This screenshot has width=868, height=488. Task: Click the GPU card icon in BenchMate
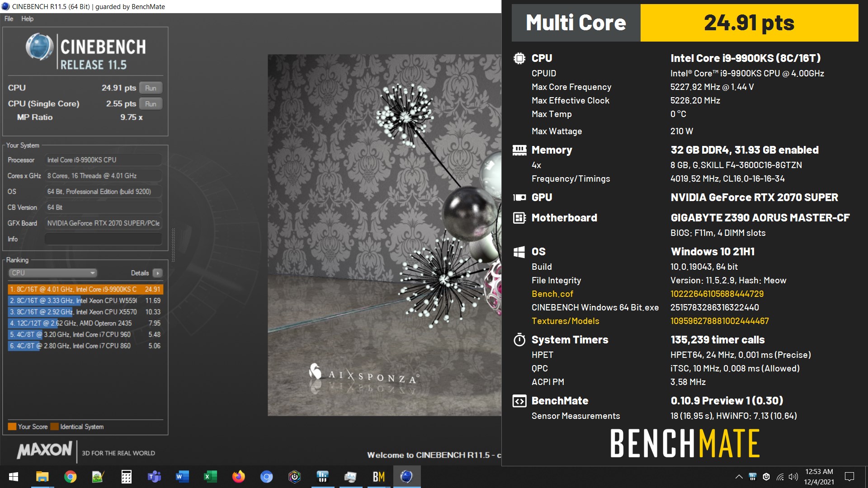519,197
